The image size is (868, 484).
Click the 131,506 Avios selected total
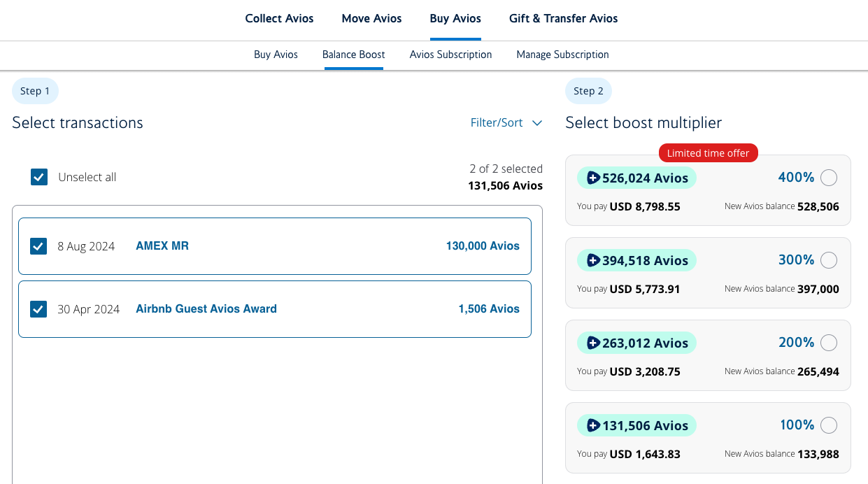coord(505,186)
